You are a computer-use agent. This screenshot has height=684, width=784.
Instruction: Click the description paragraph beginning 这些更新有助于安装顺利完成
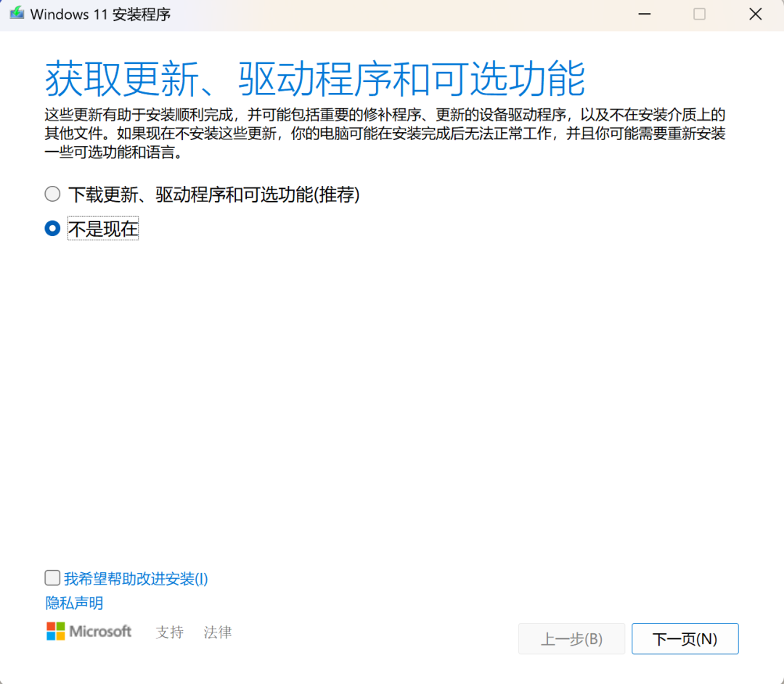tap(385, 134)
